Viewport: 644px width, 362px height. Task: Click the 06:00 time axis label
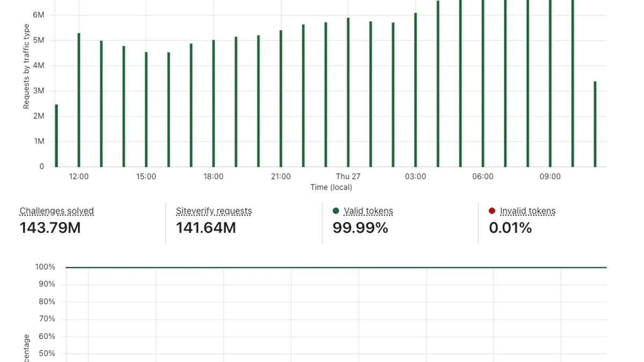click(x=483, y=176)
